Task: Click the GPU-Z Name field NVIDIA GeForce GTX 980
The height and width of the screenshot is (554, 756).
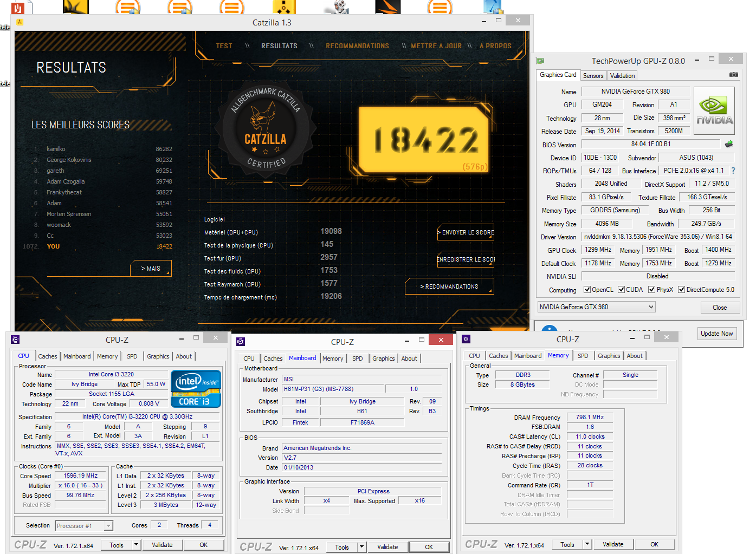Action: (635, 92)
